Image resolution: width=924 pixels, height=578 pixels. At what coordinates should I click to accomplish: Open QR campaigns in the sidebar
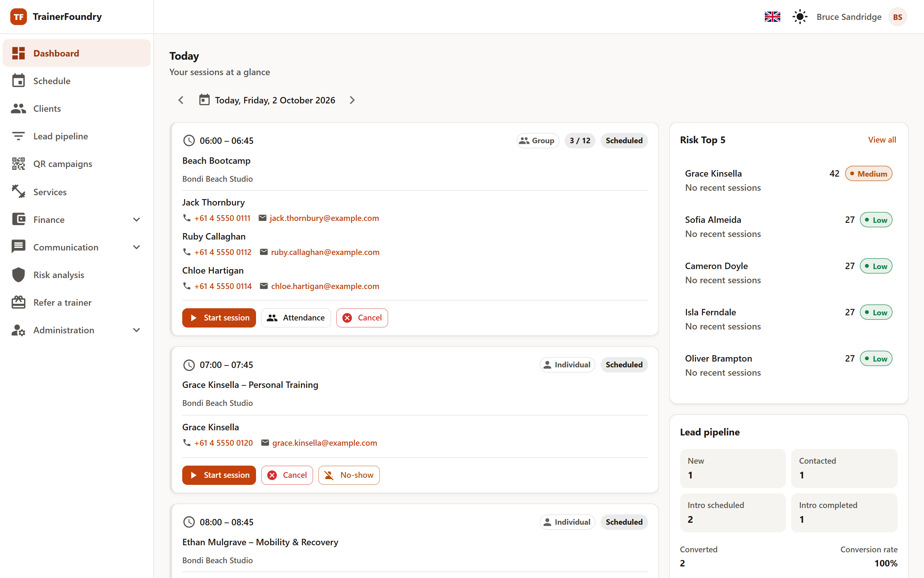tap(76, 164)
